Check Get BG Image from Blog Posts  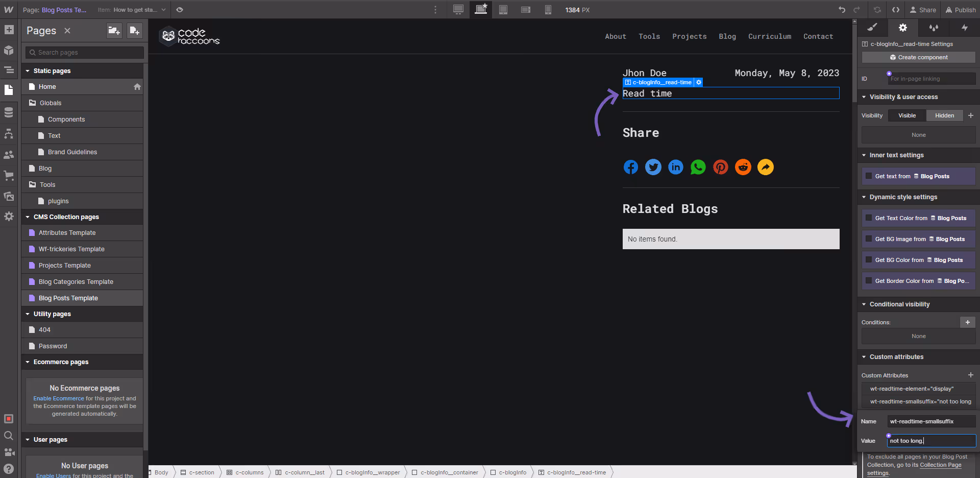click(869, 239)
